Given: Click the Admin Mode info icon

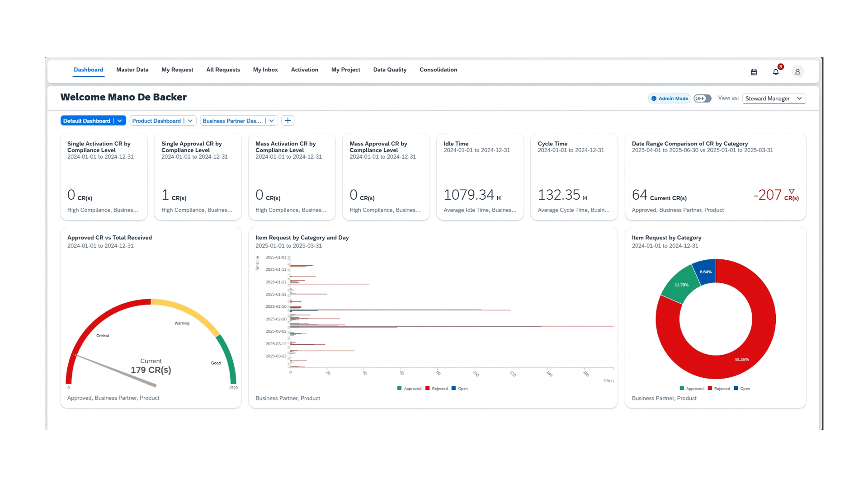Looking at the screenshot, I should pos(654,99).
